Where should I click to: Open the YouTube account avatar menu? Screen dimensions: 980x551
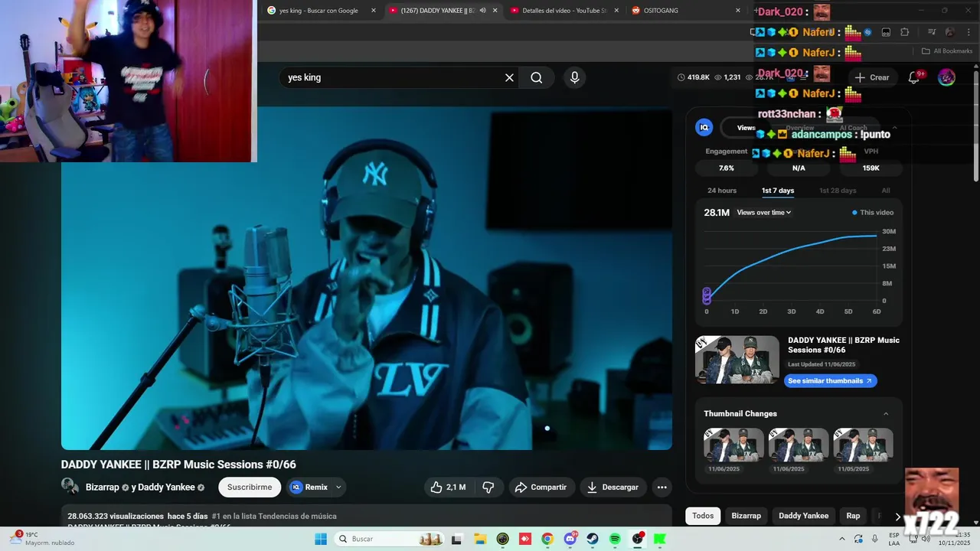pyautogui.click(x=947, y=77)
